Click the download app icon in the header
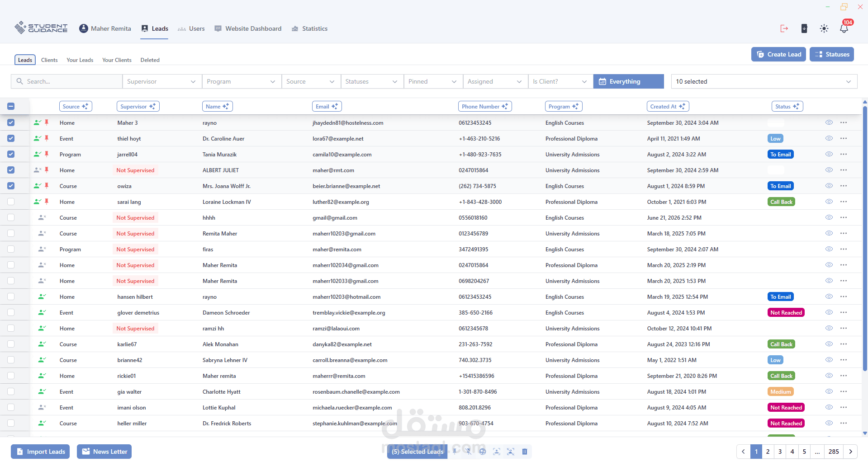Image resolution: width=868 pixels, height=466 pixels. coord(804,28)
